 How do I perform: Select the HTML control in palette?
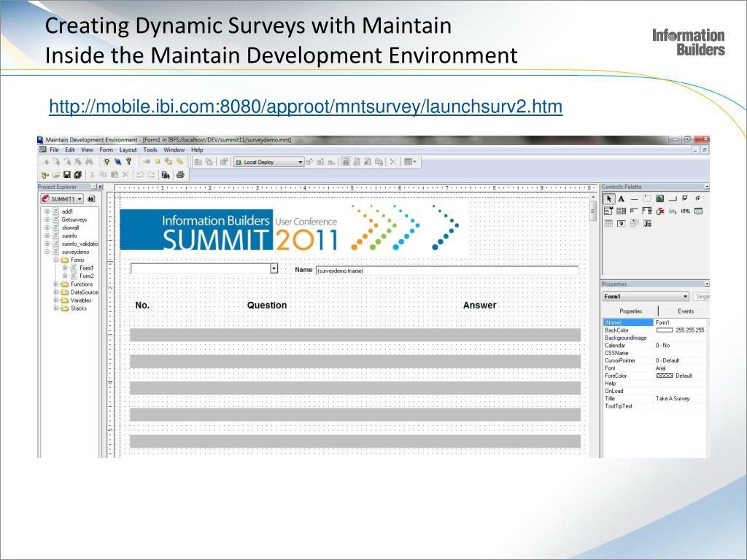tap(685, 211)
